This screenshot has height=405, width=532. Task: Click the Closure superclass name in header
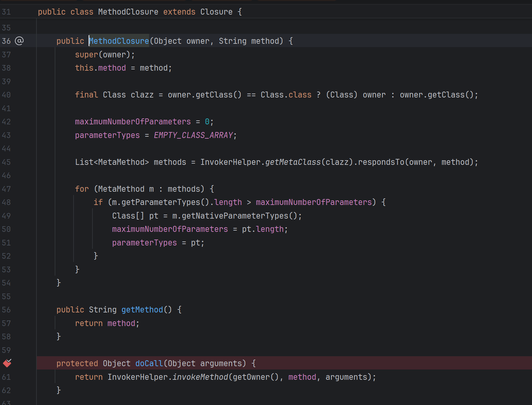pos(216,12)
